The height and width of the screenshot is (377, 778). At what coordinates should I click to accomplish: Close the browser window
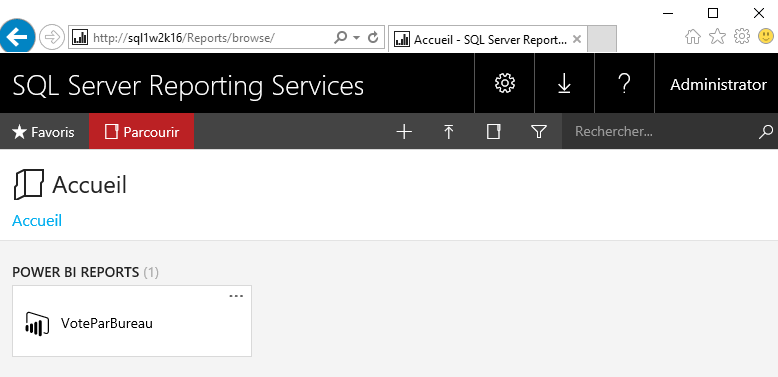pos(759,13)
